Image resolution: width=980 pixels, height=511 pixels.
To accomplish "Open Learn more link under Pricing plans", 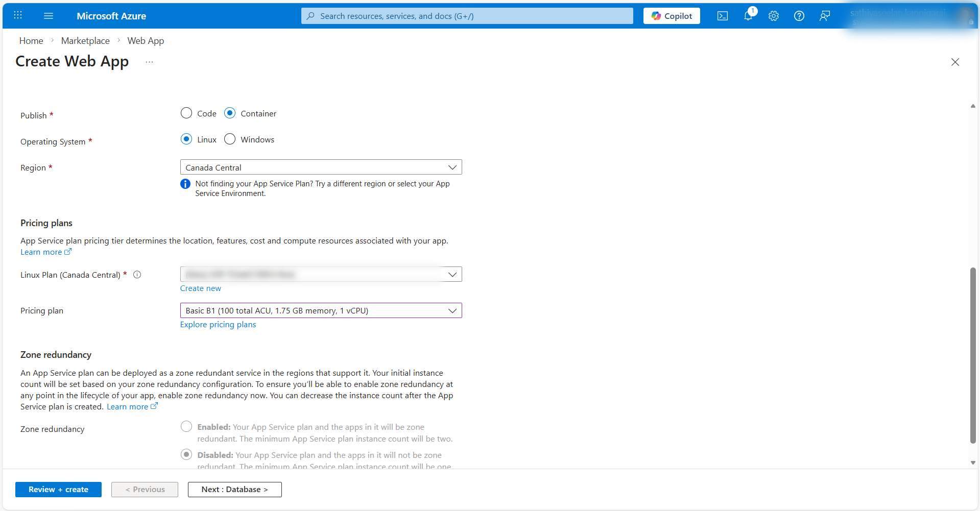I will (46, 252).
